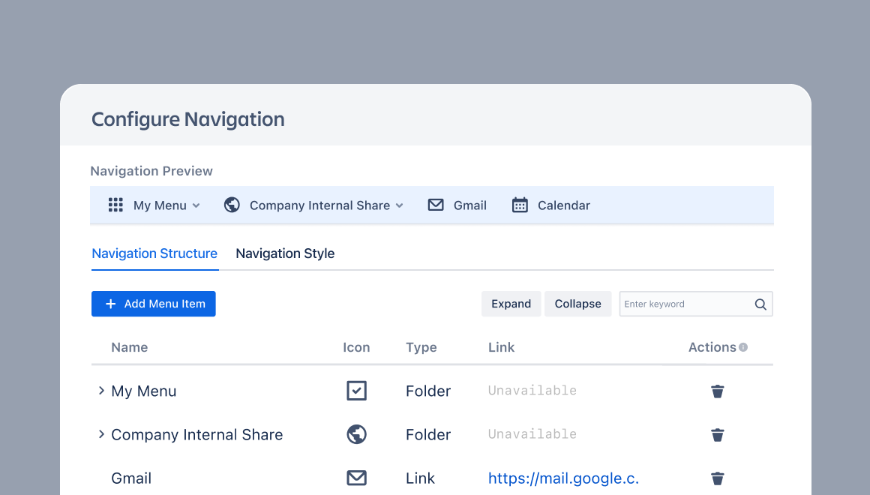Click the globe icon in Company Internal Share row
Viewport: 870px width, 495px height.
356,434
